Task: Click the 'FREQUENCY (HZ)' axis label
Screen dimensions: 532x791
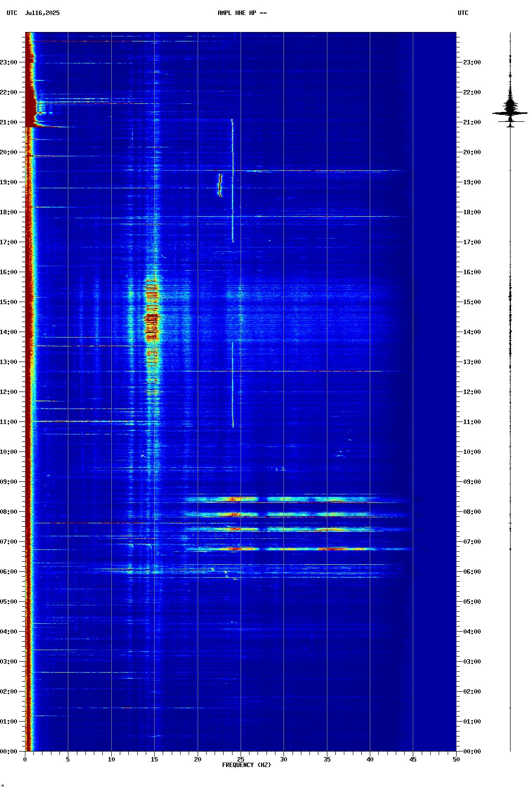Action: pyautogui.click(x=247, y=765)
